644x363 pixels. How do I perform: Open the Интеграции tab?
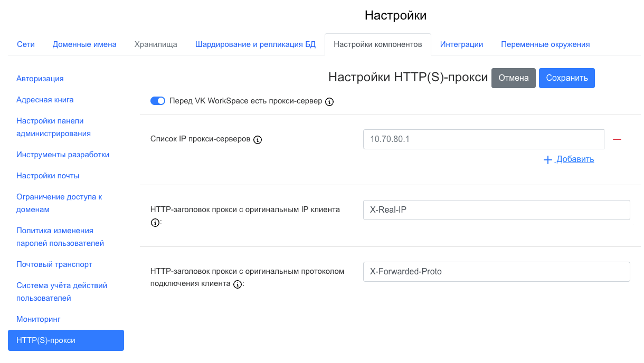(x=461, y=44)
